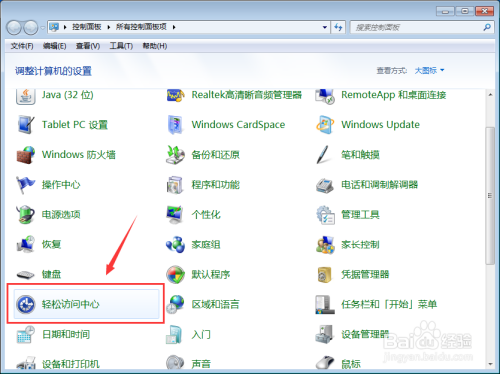This screenshot has height=374, width=500.
Task: Open RemoteApp 和桌面连接 icon
Action: pyautogui.click(x=325, y=96)
